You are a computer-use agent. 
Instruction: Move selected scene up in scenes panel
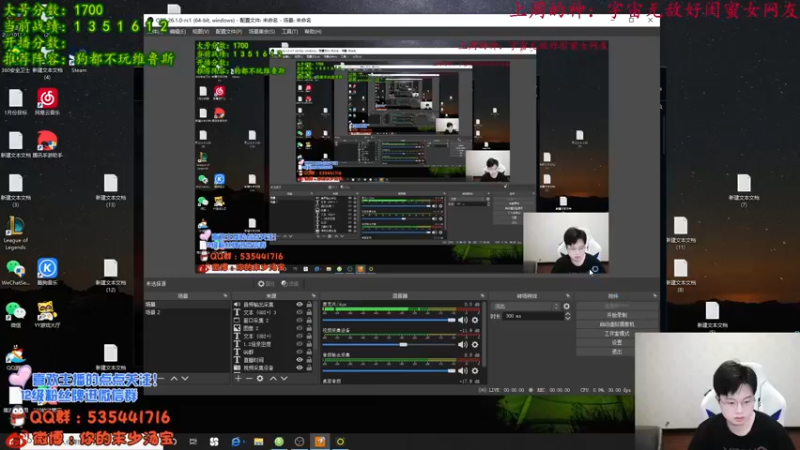pyautogui.click(x=174, y=379)
